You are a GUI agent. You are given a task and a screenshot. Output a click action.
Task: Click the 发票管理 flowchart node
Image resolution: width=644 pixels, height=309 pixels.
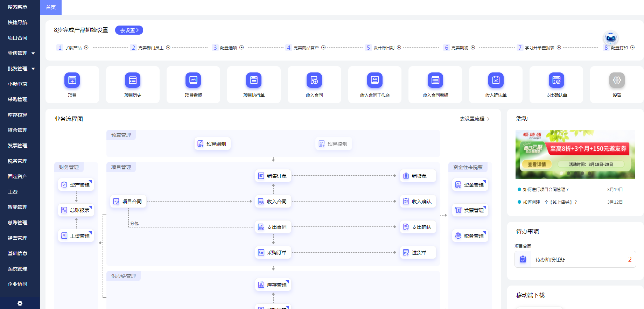[470, 210]
